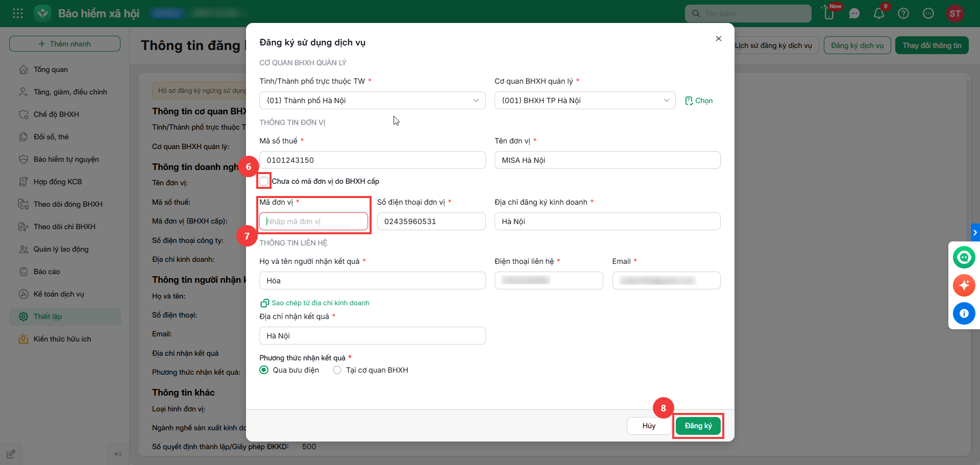
Task: Open Thiết lập in sidebar
Action: tap(65, 316)
